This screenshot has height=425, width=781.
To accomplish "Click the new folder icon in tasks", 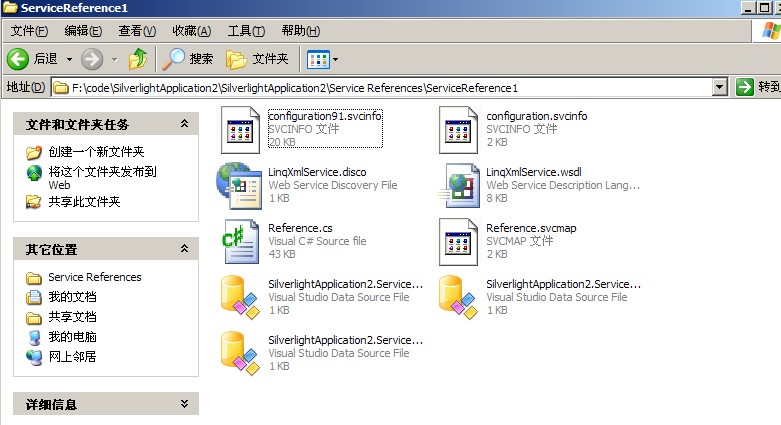I will click(34, 152).
